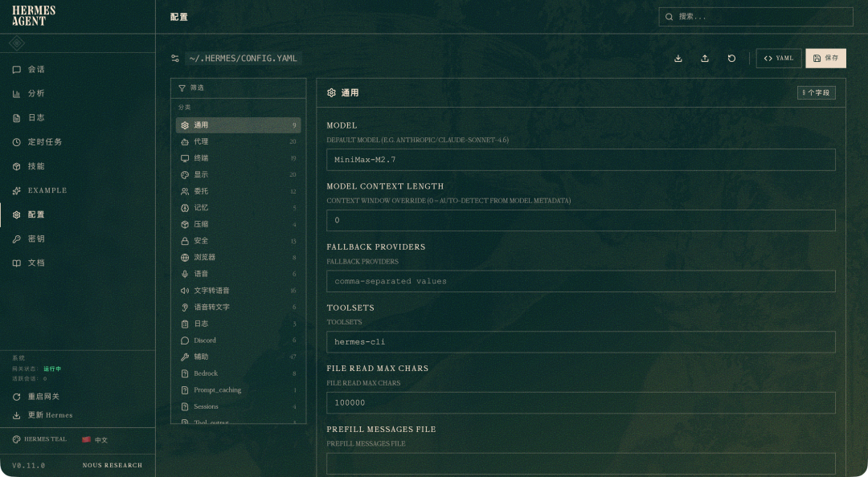This screenshot has height=477, width=868.
Task: Go to 日志 in left sidebar
Action: tap(77, 118)
